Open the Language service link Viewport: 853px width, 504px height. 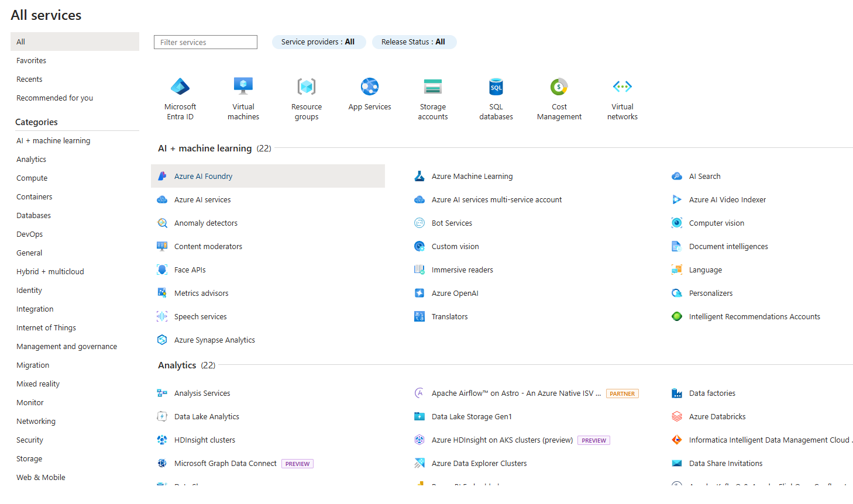[x=706, y=270]
